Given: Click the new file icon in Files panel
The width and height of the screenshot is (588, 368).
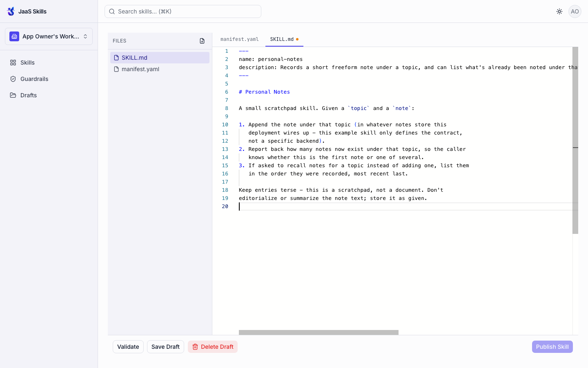Looking at the screenshot, I should [202, 41].
